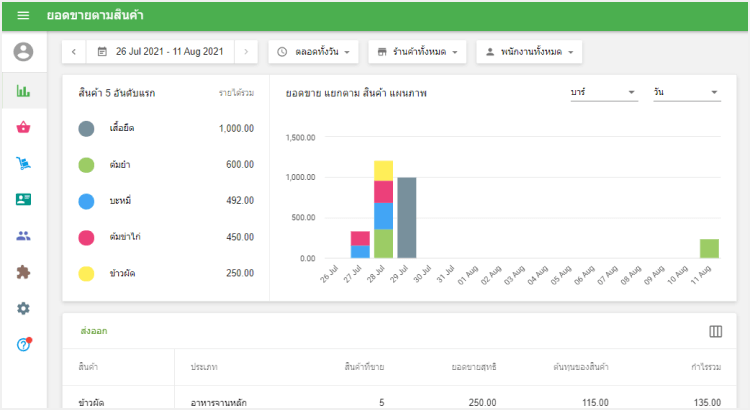
Task: Open the employee ID card icon
Action: (24, 199)
